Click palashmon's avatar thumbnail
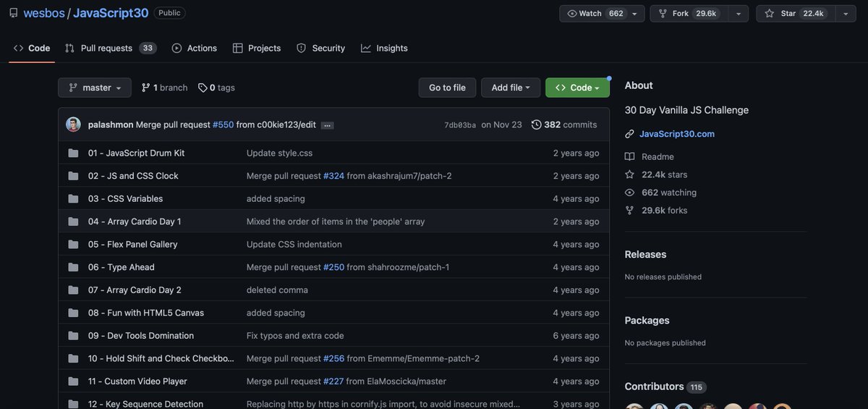The width and height of the screenshot is (868, 409). pos(73,125)
